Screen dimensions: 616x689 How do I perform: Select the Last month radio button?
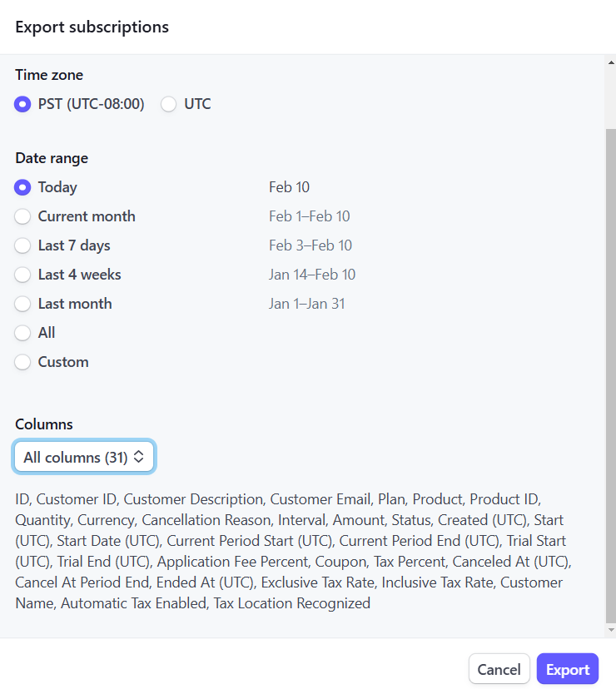(22, 304)
